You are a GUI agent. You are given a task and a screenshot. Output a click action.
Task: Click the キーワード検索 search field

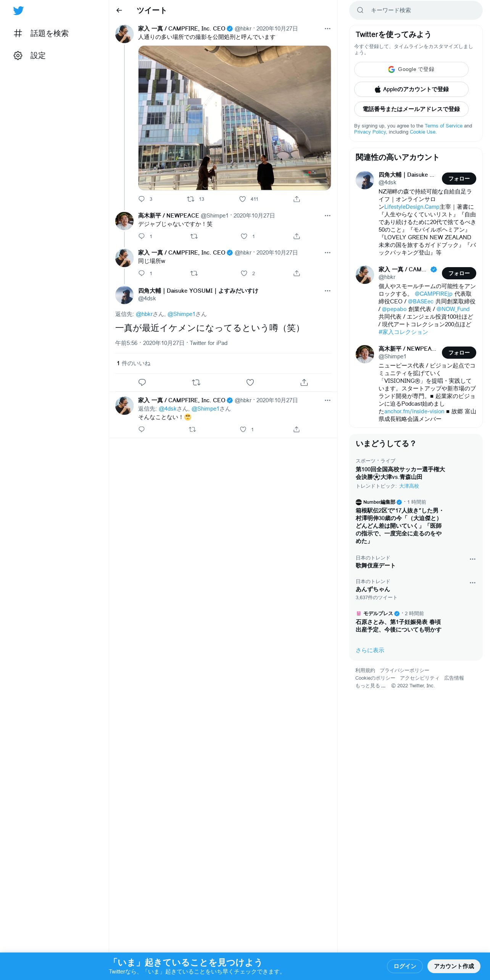(416, 10)
